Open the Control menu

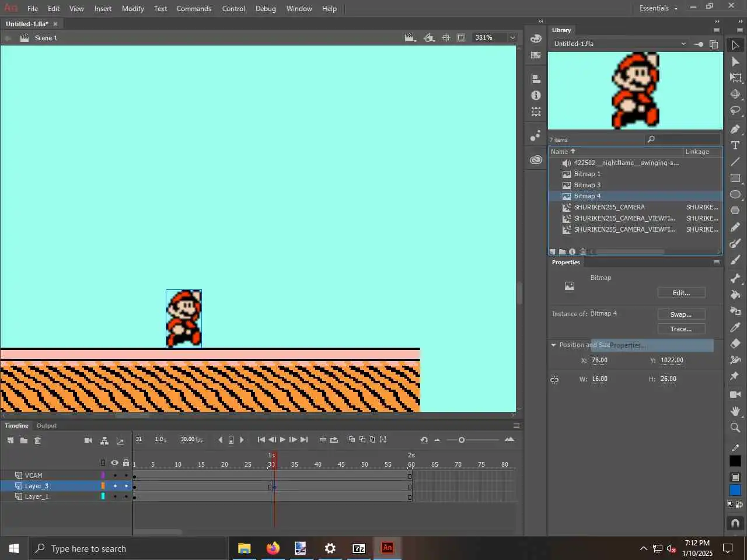coord(233,8)
